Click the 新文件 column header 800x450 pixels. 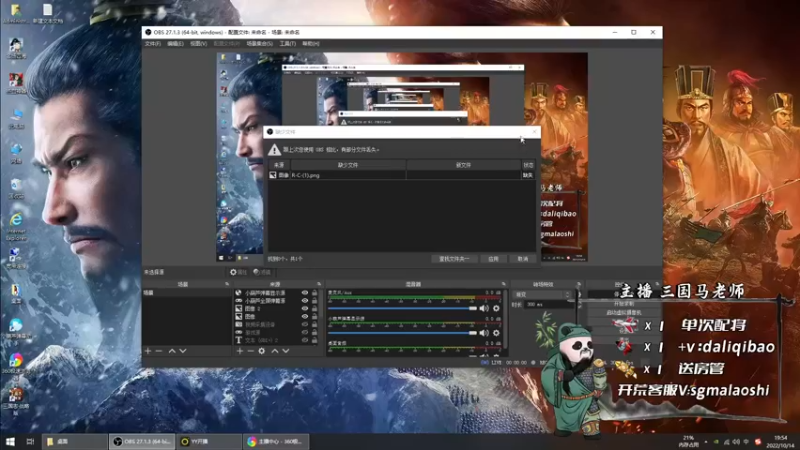point(463,165)
